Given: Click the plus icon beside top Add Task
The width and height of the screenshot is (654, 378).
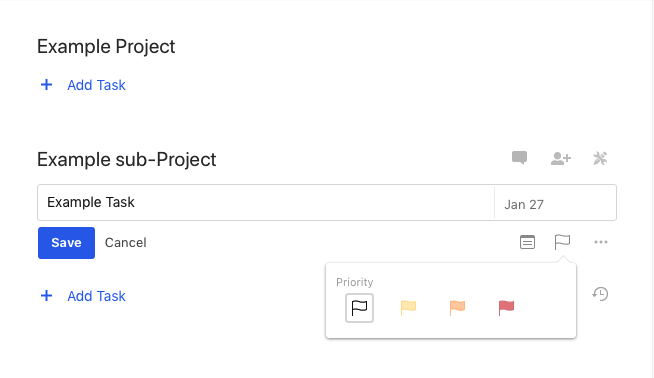Looking at the screenshot, I should (x=46, y=85).
